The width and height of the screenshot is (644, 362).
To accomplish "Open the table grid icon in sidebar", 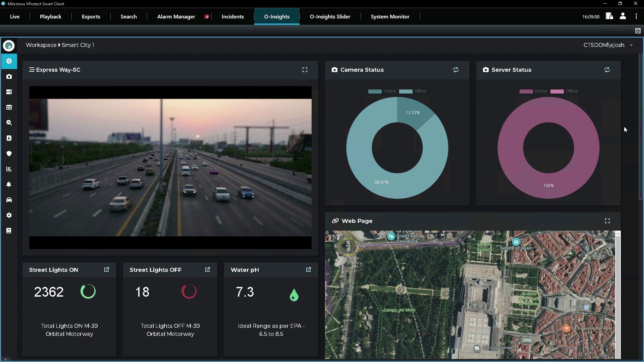I will click(9, 107).
